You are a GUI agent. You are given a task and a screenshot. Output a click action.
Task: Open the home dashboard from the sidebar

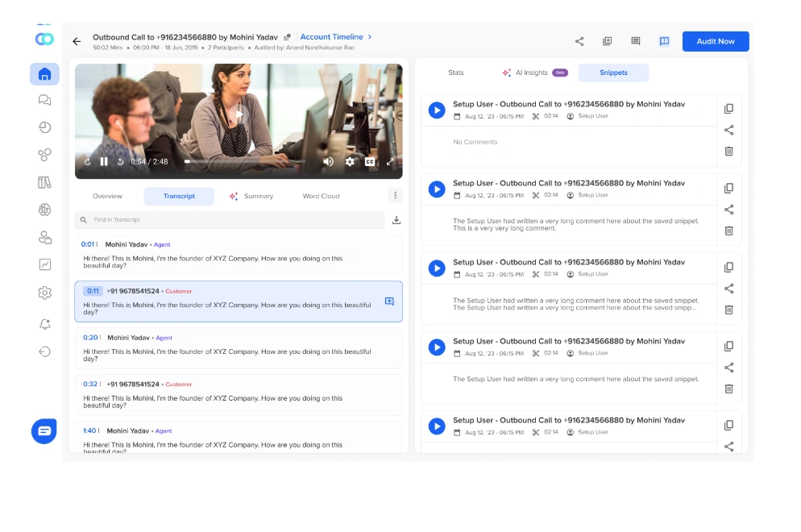tap(44, 74)
